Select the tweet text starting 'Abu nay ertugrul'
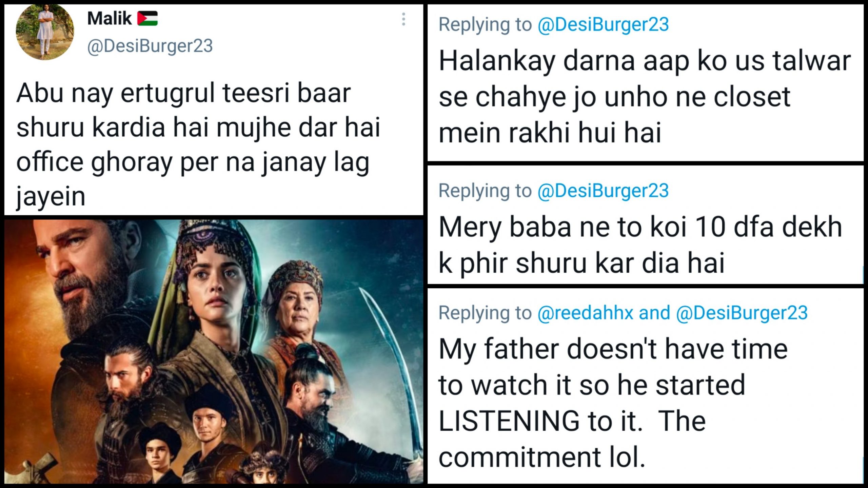The image size is (868, 488). [198, 144]
